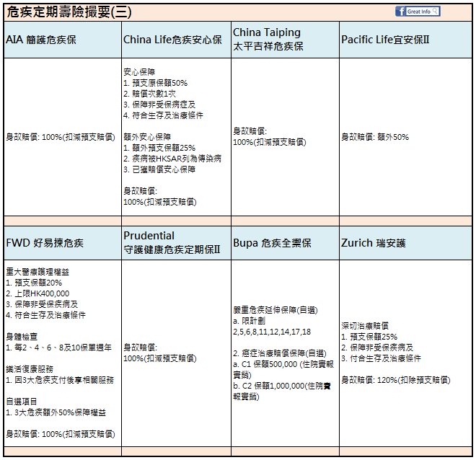Click the title 危疾定期壽險撮要(三)
The width and height of the screenshot is (476, 460).
pyautogui.click(x=69, y=12)
